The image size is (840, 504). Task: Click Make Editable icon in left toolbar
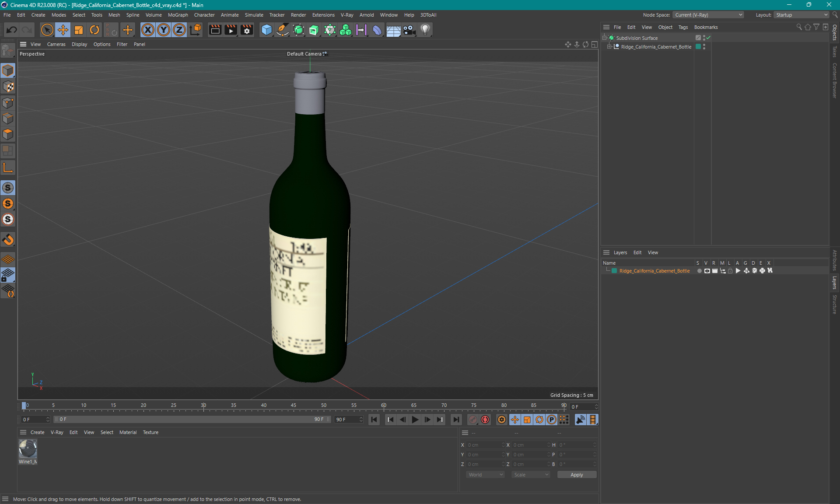(x=8, y=51)
